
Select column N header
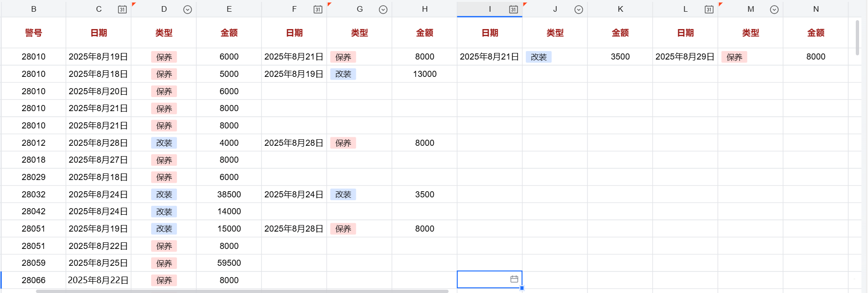pos(816,9)
